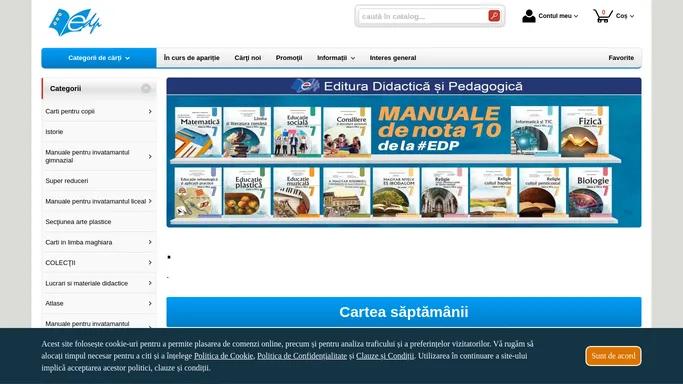Click the Biologie book cover in banner

590,192
